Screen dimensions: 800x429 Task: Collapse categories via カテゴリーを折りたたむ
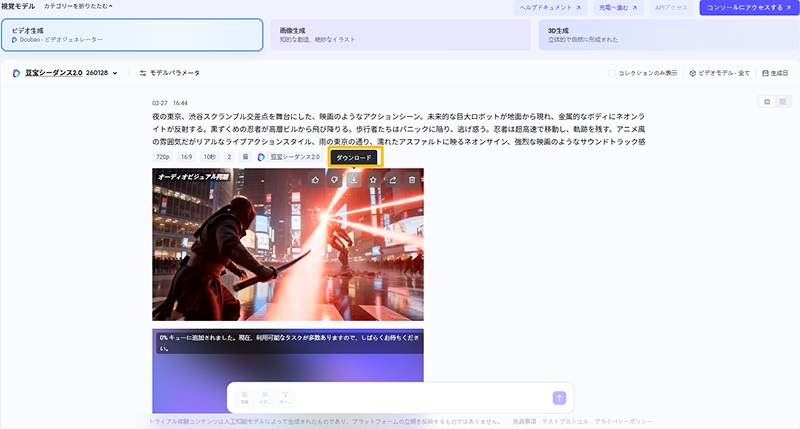click(x=78, y=7)
